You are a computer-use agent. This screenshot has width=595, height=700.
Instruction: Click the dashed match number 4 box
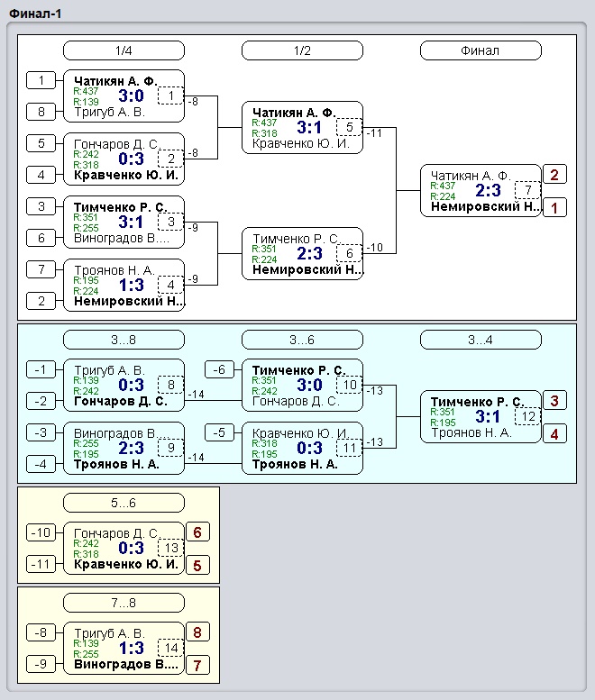(170, 285)
